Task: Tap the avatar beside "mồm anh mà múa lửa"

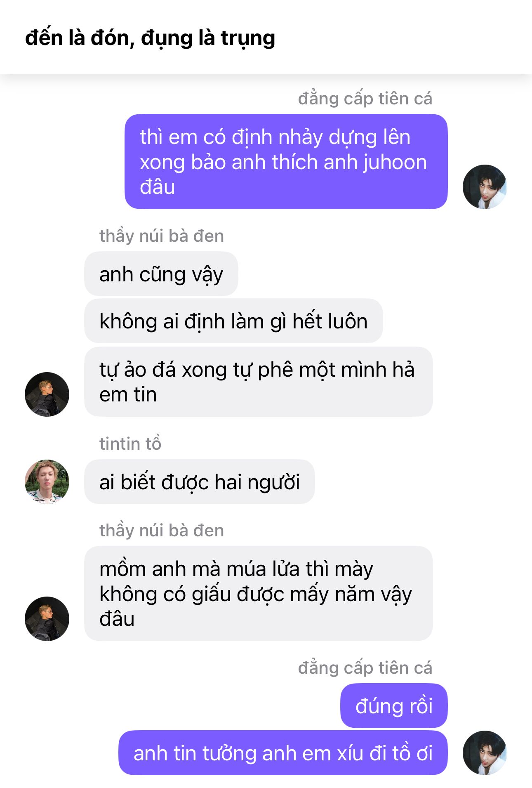Action: 47,618
